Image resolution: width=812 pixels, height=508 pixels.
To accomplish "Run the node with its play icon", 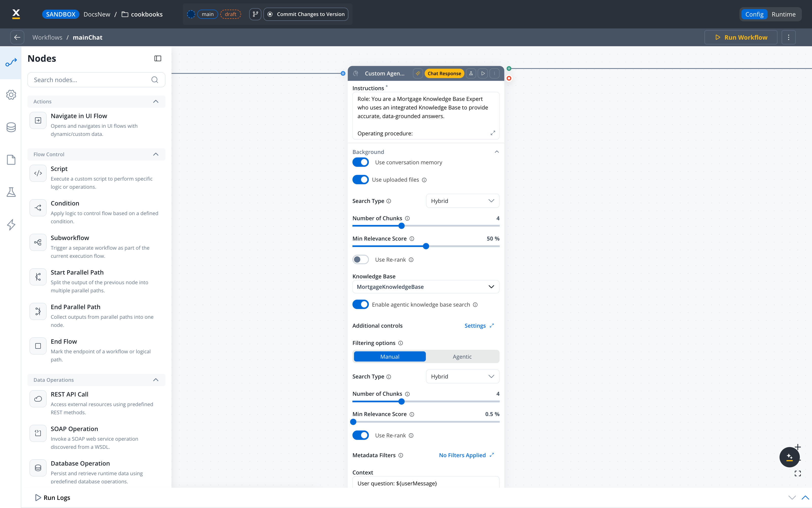I will (x=483, y=73).
